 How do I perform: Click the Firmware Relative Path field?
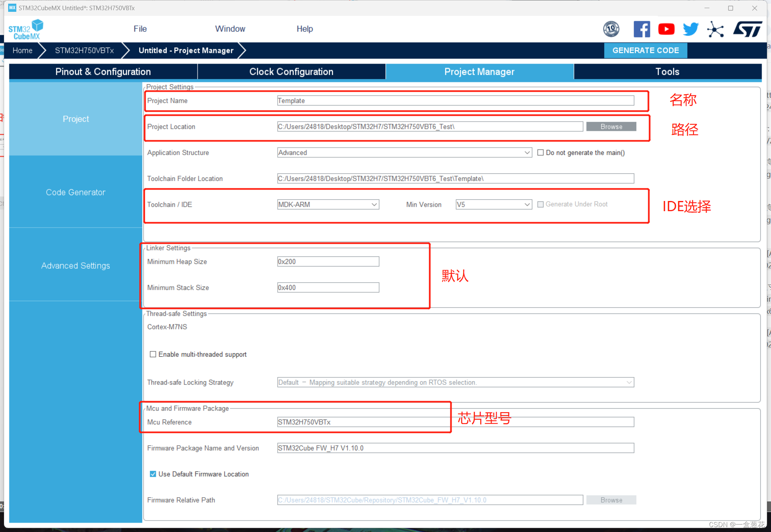[430, 500]
